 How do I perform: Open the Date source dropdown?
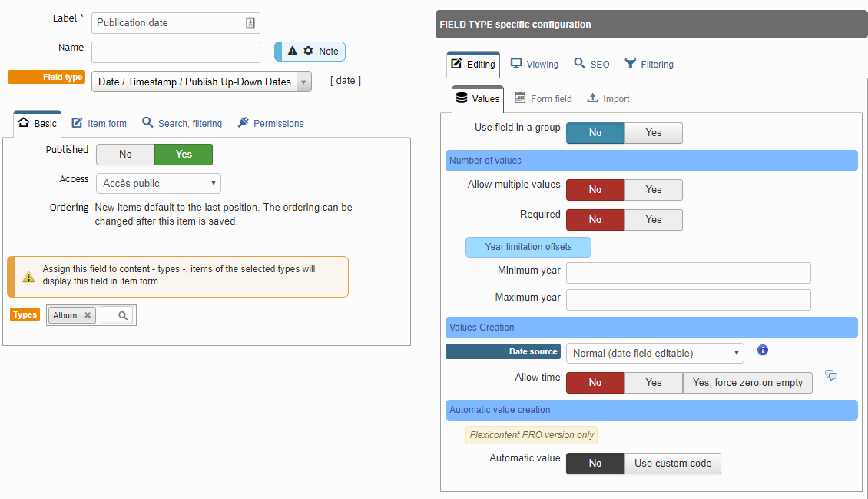click(x=654, y=354)
